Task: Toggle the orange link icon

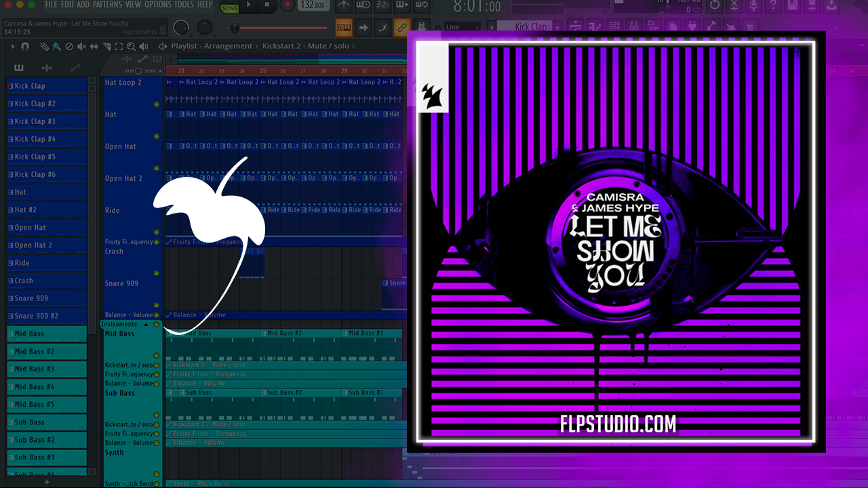Action: (402, 28)
